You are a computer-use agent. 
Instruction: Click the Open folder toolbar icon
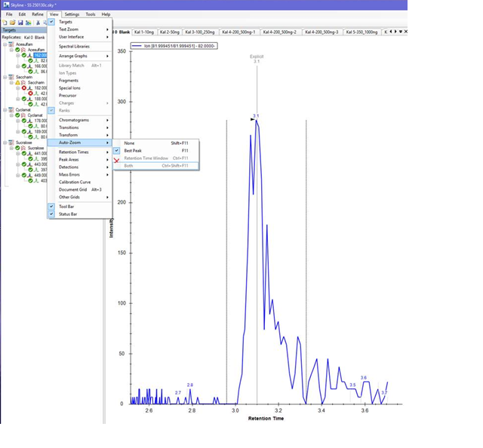pos(13,23)
